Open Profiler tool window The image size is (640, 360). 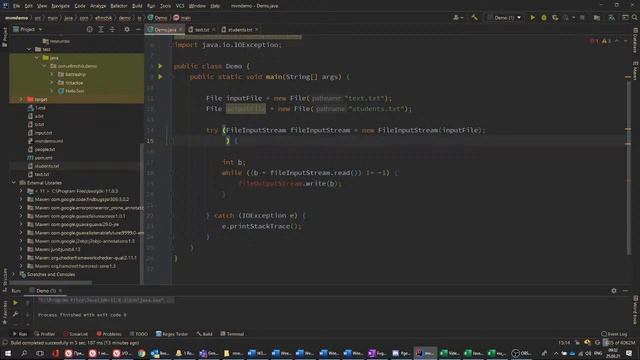pyautogui.click(x=44, y=334)
